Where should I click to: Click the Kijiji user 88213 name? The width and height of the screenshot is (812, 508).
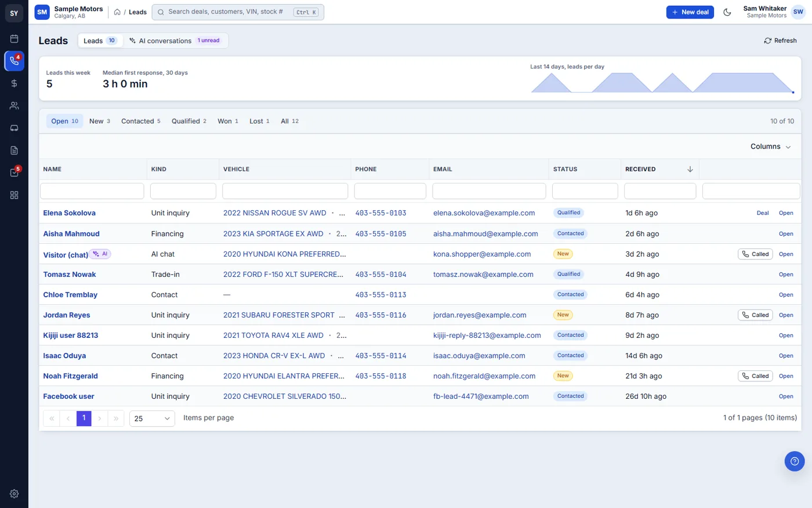71,336
